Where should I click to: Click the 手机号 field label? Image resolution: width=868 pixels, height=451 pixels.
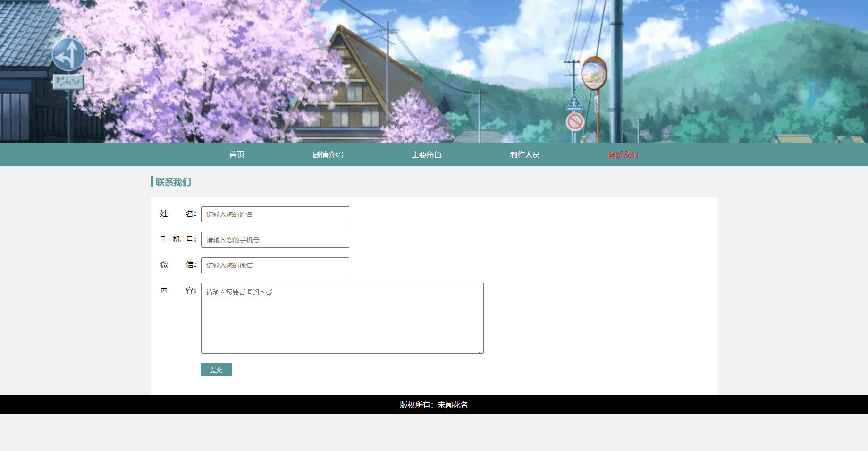tap(178, 239)
